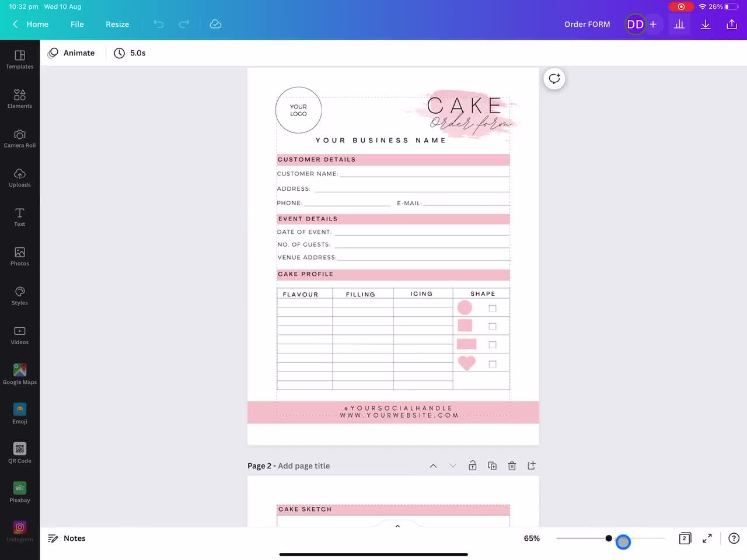The height and width of the screenshot is (560, 747).
Task: Expand the bottom page thumbnails drawer
Action: (397, 526)
